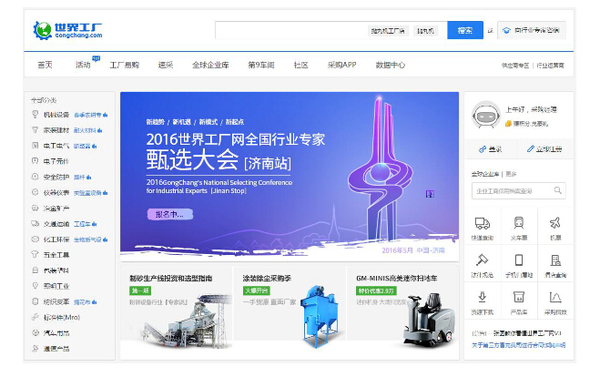This screenshot has height=377, width=600.
Task: Open the download arrow icon tile
Action: [x=482, y=297]
